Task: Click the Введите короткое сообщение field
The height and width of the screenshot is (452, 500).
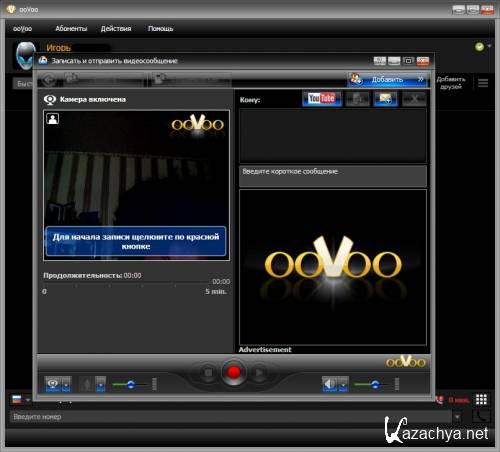Action: (x=333, y=176)
